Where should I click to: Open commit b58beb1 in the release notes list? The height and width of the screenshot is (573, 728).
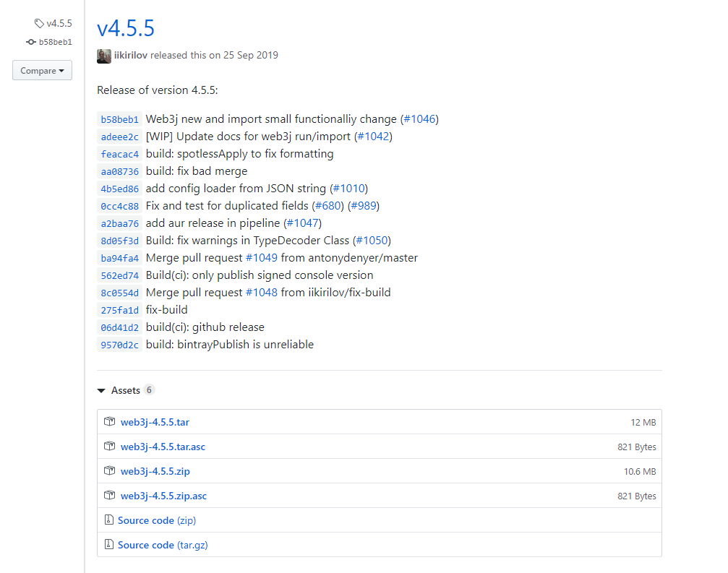119,119
